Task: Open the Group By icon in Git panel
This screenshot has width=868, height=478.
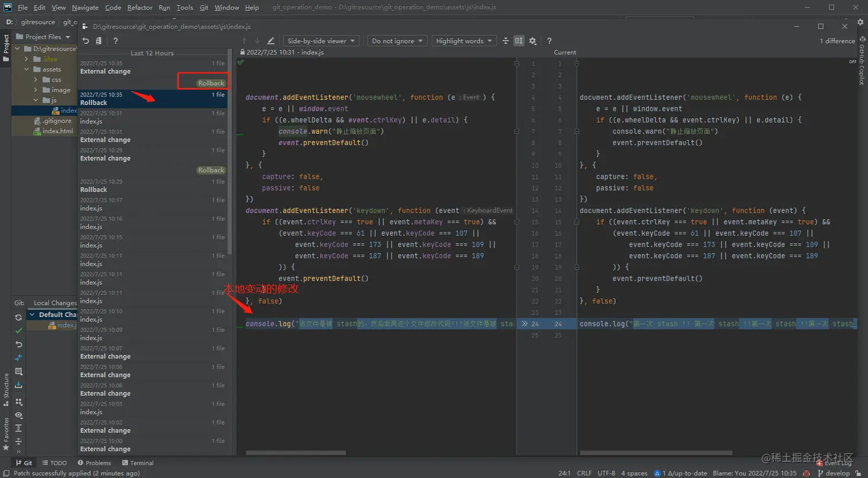Action: click(18, 402)
